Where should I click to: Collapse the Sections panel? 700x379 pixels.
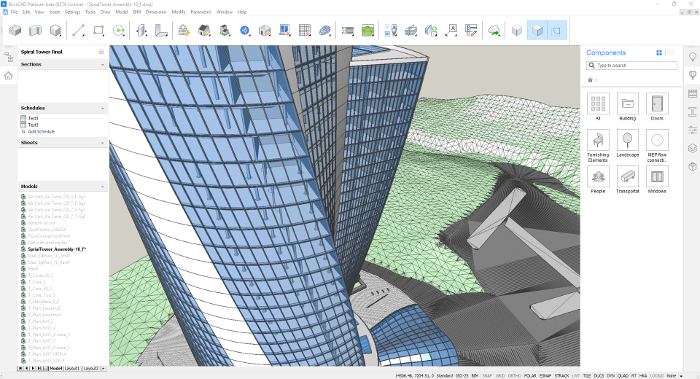(102, 64)
